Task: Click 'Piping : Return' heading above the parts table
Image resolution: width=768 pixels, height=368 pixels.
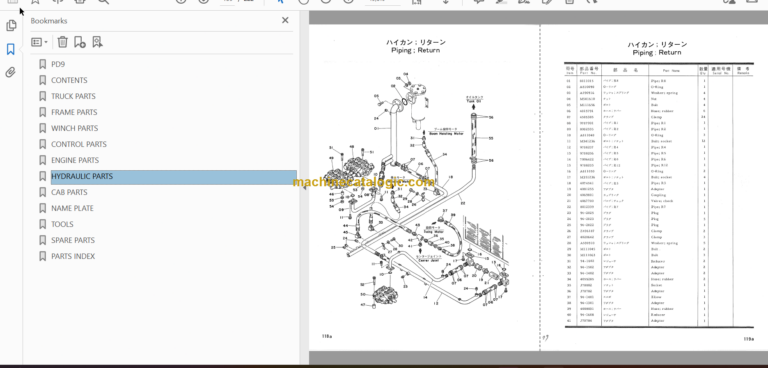Action: tap(656, 52)
